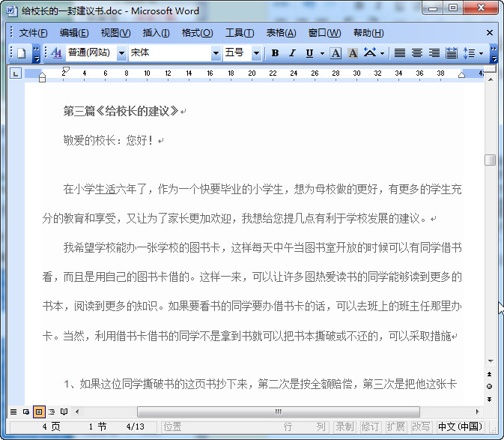Toggle Italic formatting
The image size is (504, 440).
[x=292, y=53]
